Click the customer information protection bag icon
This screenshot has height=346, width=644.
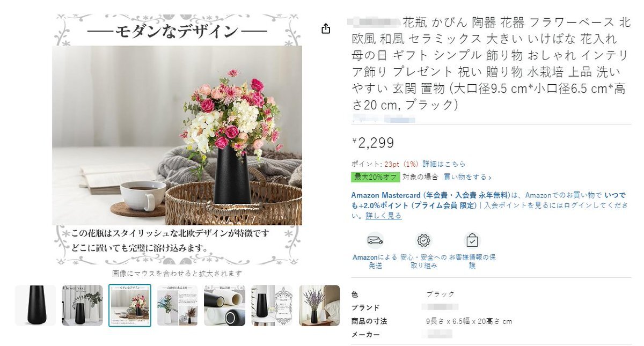click(x=472, y=240)
